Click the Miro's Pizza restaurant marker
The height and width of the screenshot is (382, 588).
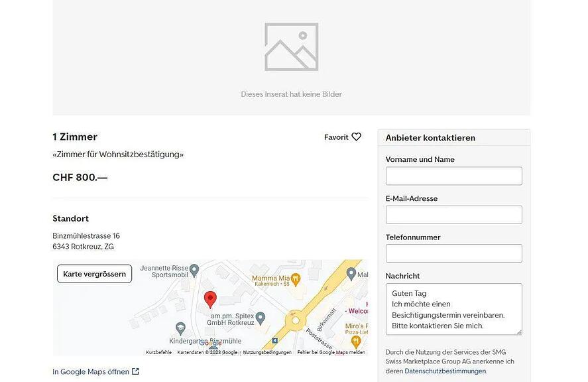click(x=356, y=342)
